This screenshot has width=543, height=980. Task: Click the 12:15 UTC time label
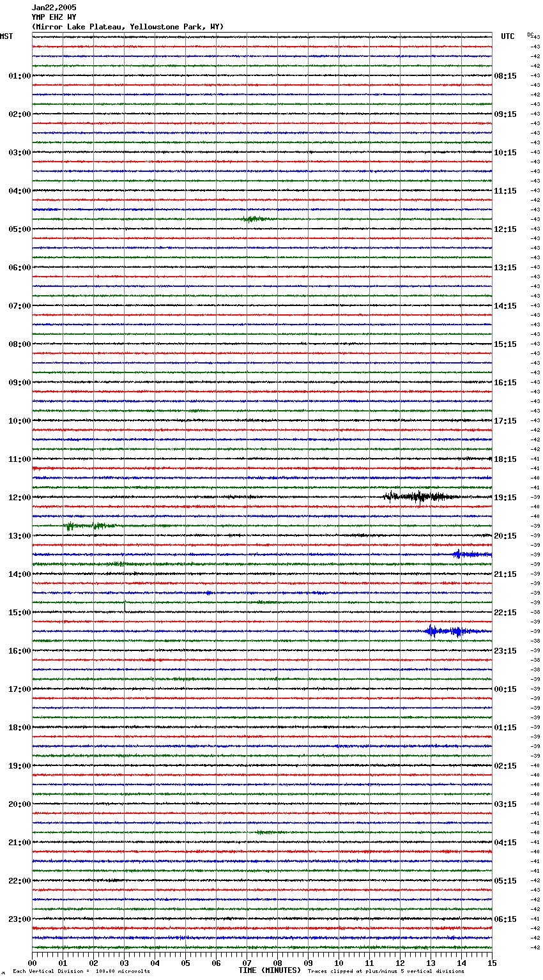tap(505, 229)
